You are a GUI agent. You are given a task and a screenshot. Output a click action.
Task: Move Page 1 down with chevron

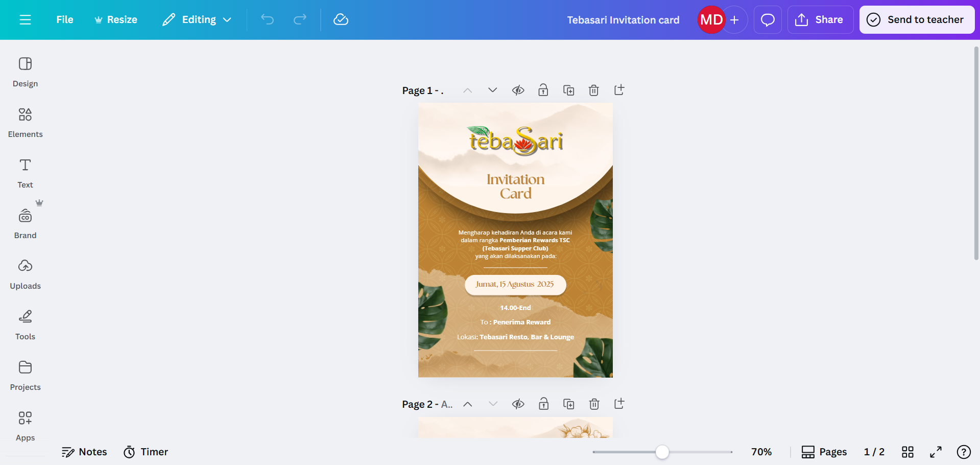tap(492, 90)
